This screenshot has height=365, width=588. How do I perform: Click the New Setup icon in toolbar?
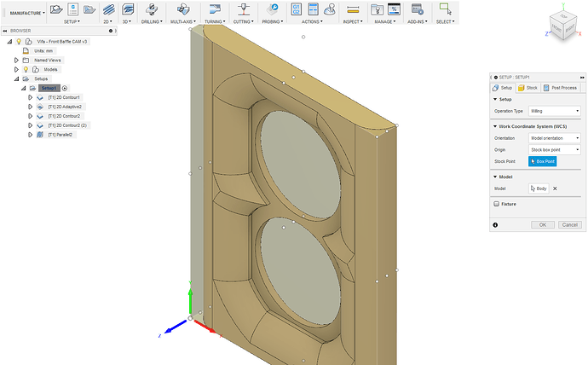(x=57, y=8)
